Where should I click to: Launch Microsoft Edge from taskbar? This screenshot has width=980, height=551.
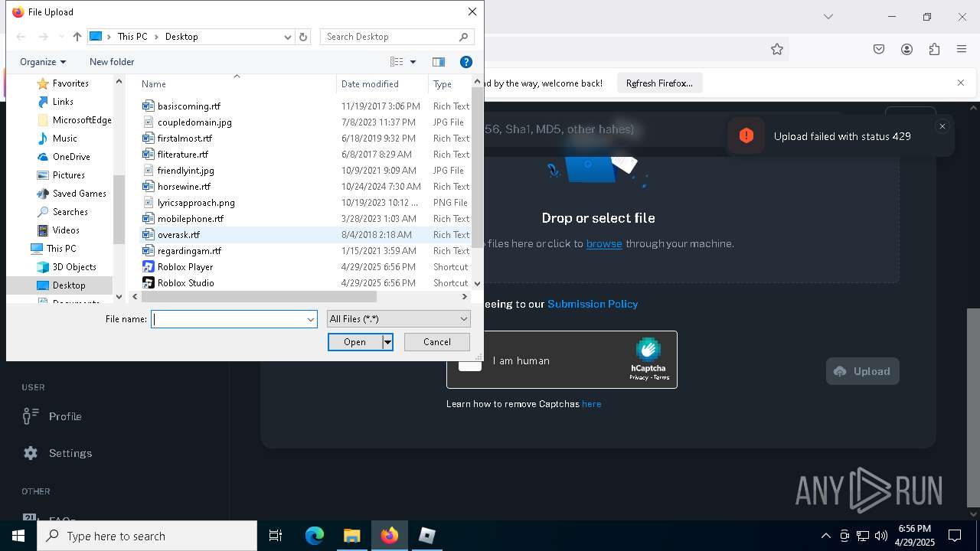[x=315, y=536]
